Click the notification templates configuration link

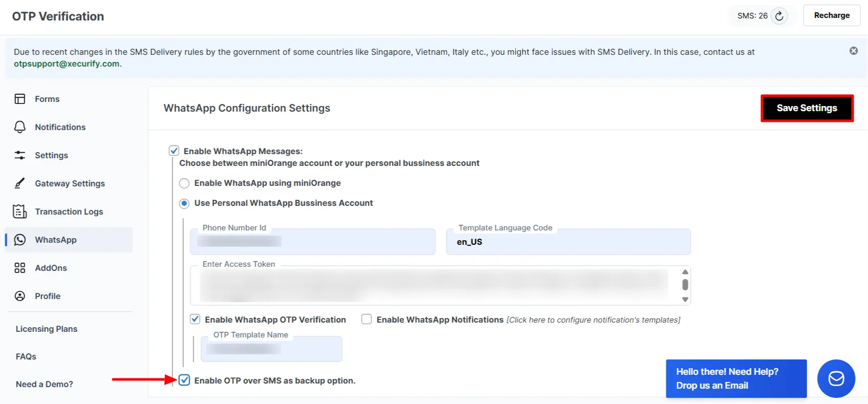click(x=594, y=320)
